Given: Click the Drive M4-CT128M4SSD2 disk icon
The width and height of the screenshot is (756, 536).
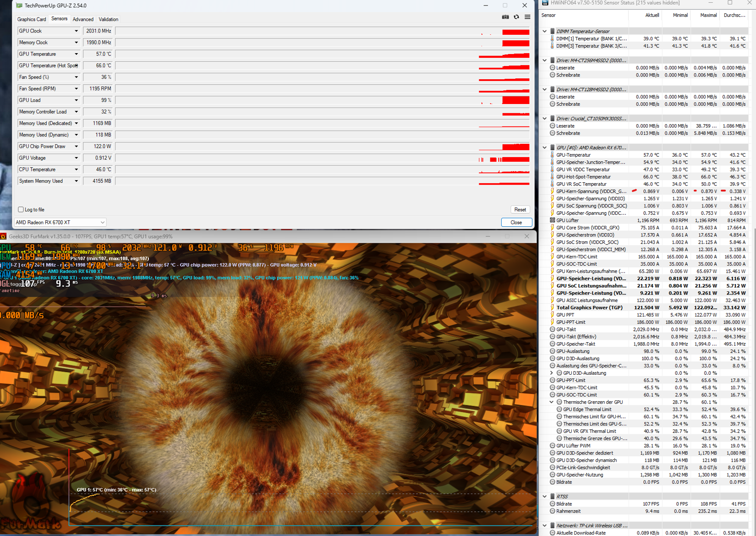Looking at the screenshot, I should tap(552, 89).
